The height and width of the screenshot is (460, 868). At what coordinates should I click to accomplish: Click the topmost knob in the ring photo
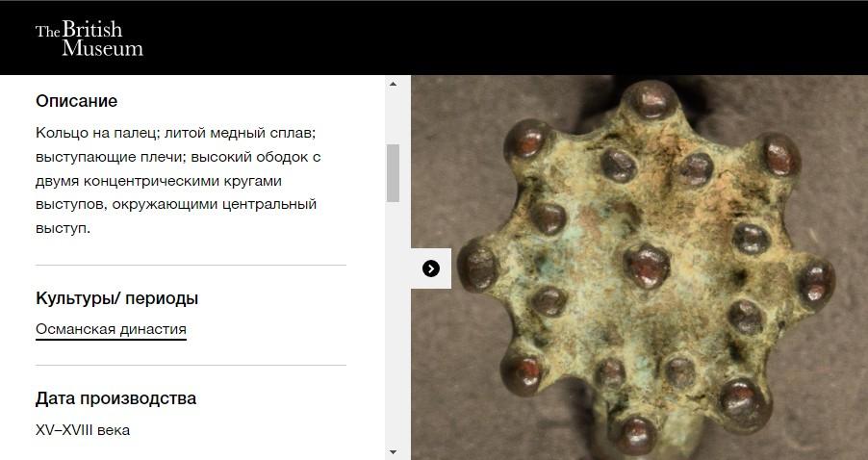[x=651, y=100]
